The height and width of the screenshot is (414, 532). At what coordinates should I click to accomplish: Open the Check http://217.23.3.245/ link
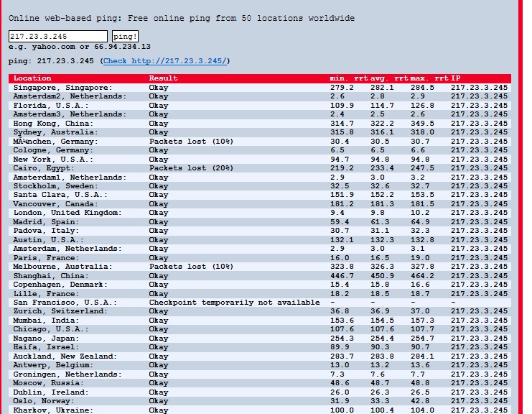(x=165, y=61)
